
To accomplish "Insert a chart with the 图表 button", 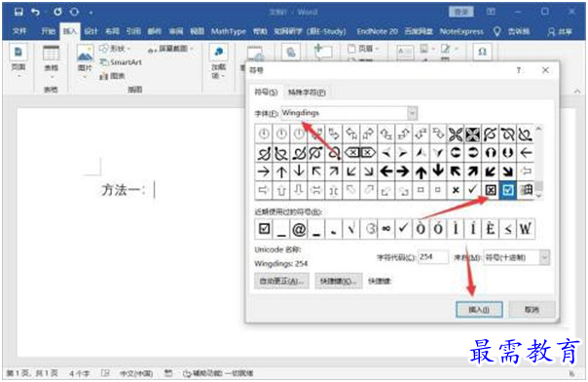I will tap(112, 76).
